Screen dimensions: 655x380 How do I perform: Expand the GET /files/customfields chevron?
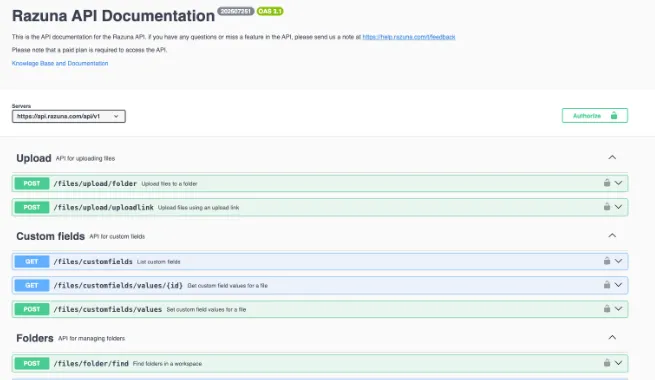coord(618,261)
